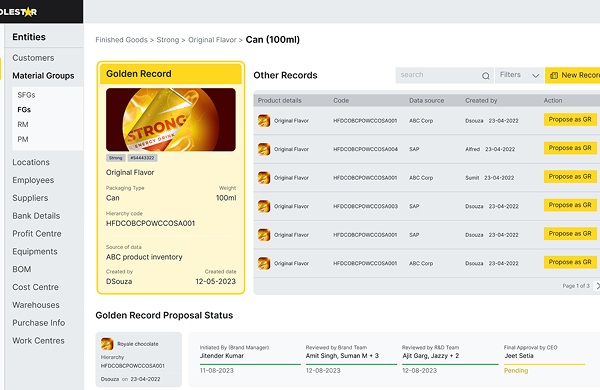Open Work Centres in sidebar
Screen dimensions: 600x390
click(38, 341)
